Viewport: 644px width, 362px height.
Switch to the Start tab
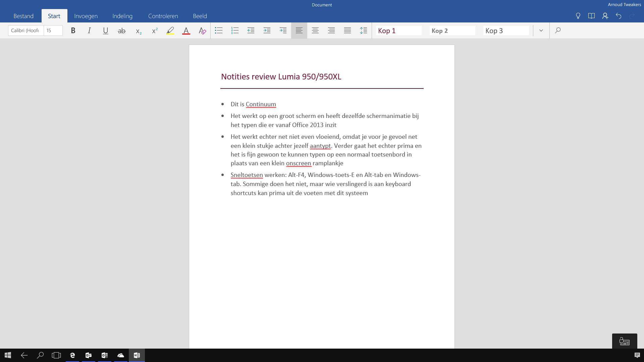click(x=54, y=16)
